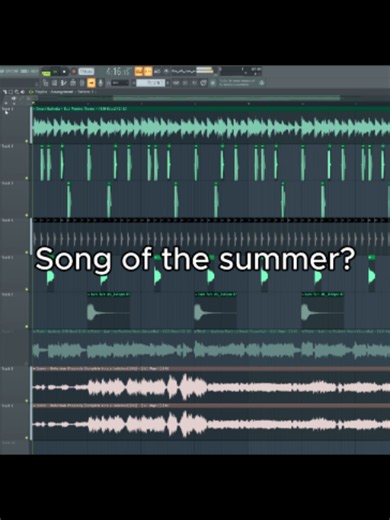
Task: Click the Track 1 audio clip title bar
Action: pos(211,109)
